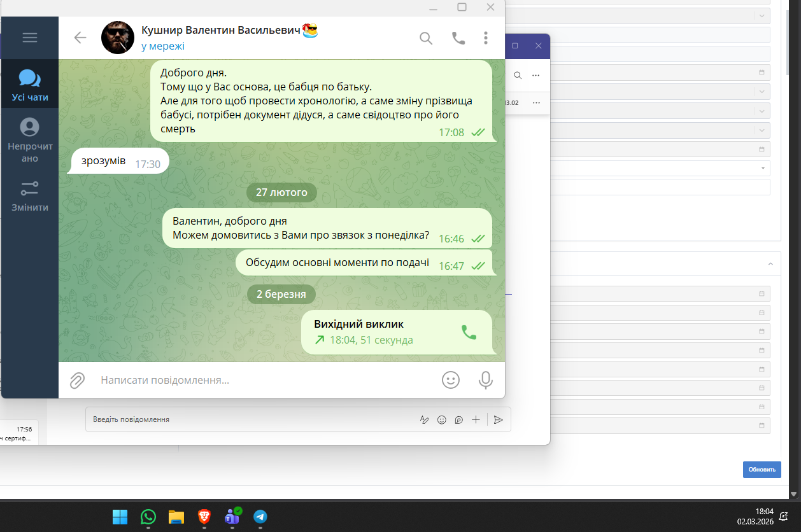
Task: Send the Teams message
Action: [x=499, y=419]
